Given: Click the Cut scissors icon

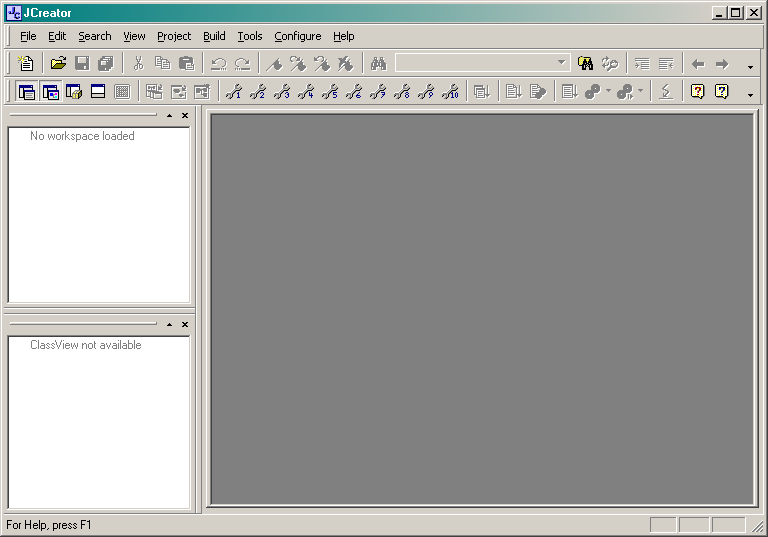Looking at the screenshot, I should point(139,64).
